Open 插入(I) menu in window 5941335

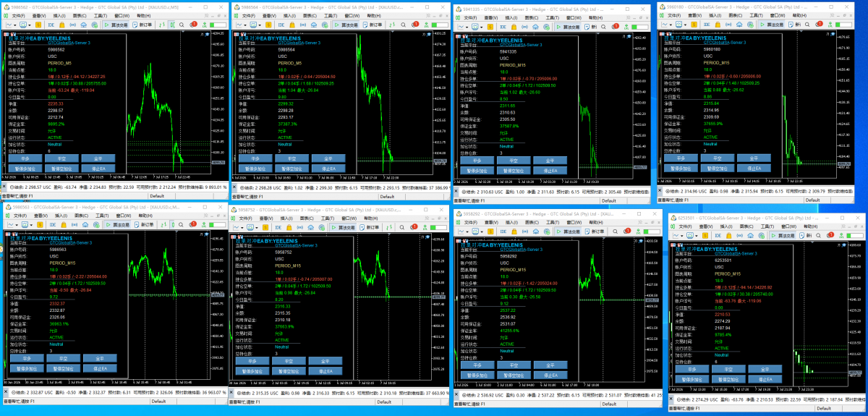(x=511, y=17)
